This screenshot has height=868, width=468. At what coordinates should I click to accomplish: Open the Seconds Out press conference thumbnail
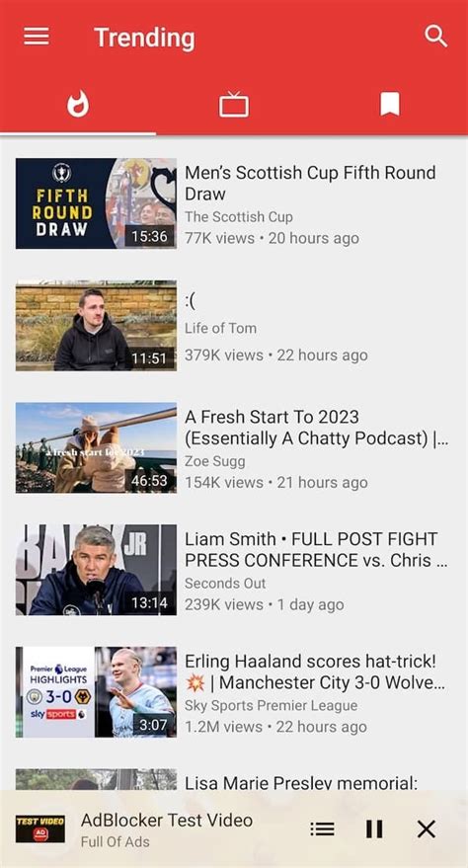pyautogui.click(x=96, y=570)
